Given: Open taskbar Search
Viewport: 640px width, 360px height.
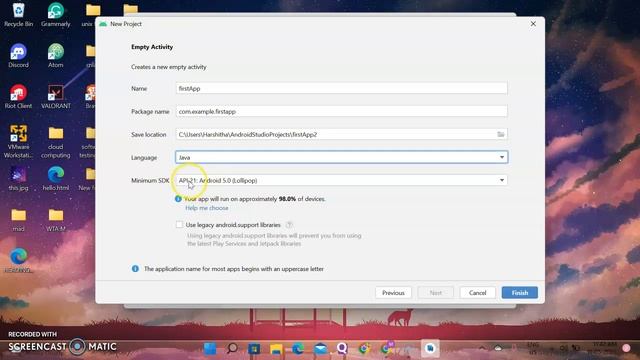Looking at the screenshot, I should [x=232, y=348].
